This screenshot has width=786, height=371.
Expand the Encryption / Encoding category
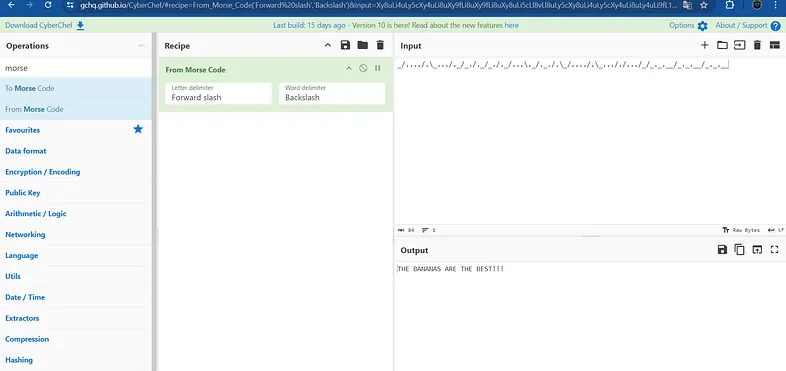click(76, 172)
